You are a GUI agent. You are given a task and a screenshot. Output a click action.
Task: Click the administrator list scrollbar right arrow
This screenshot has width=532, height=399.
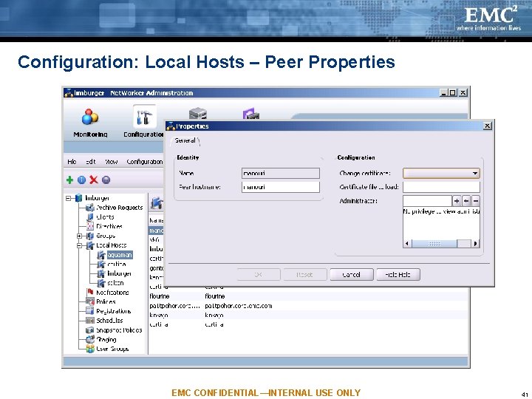(475, 243)
